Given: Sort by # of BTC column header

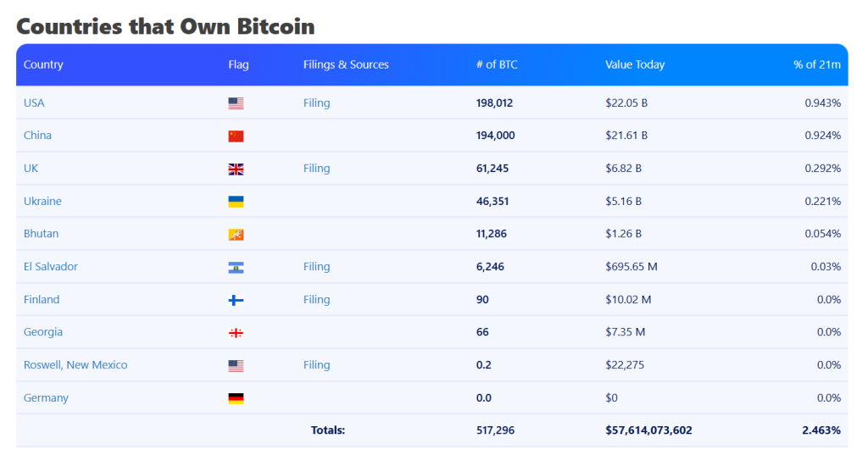Looking at the screenshot, I should [x=497, y=64].
